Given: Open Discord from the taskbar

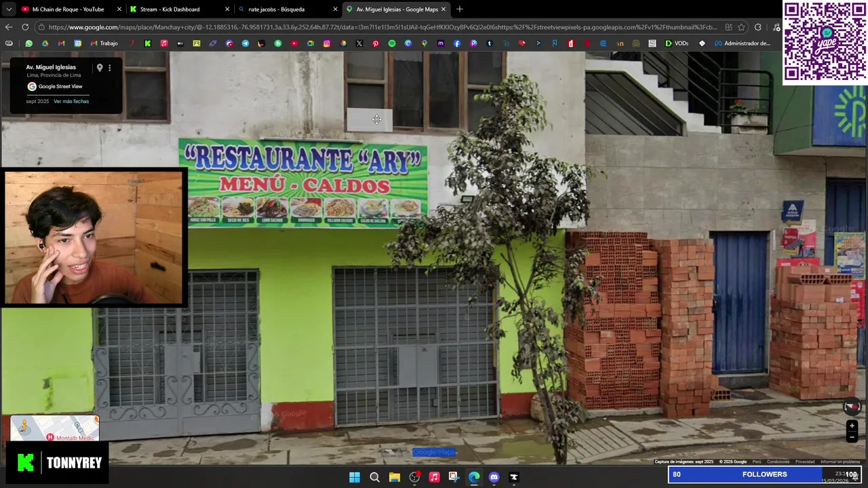Looking at the screenshot, I should pyautogui.click(x=494, y=477).
